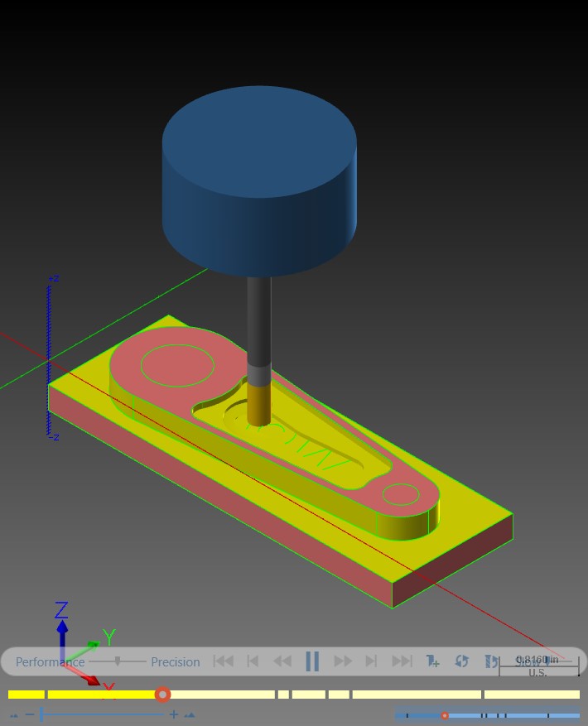Pause the toolpath simulation

(x=312, y=661)
